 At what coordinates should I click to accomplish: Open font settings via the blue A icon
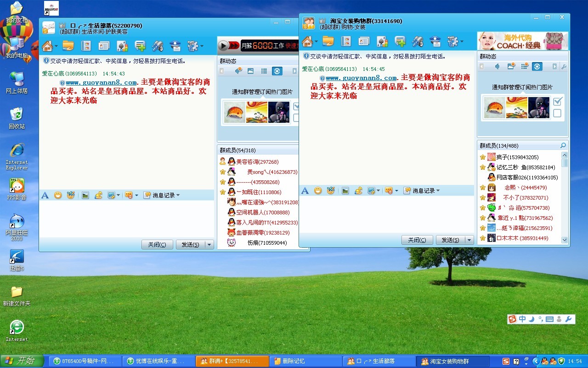pos(305,190)
